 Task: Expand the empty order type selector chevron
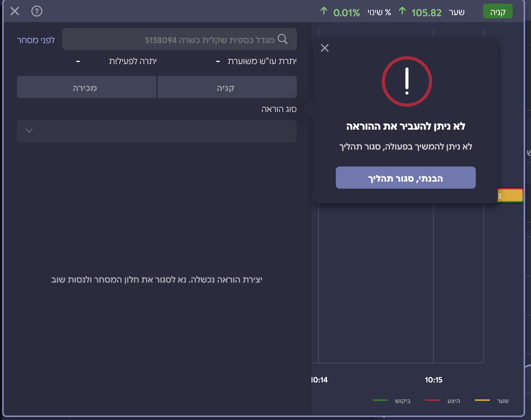(29, 131)
